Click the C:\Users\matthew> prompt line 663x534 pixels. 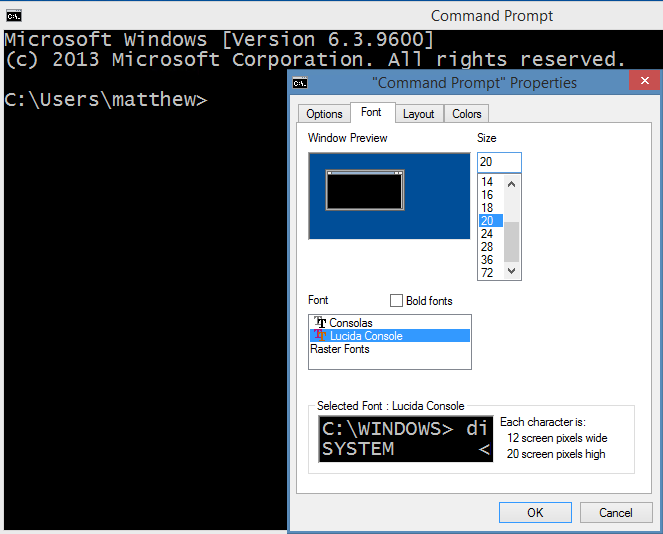(106, 100)
